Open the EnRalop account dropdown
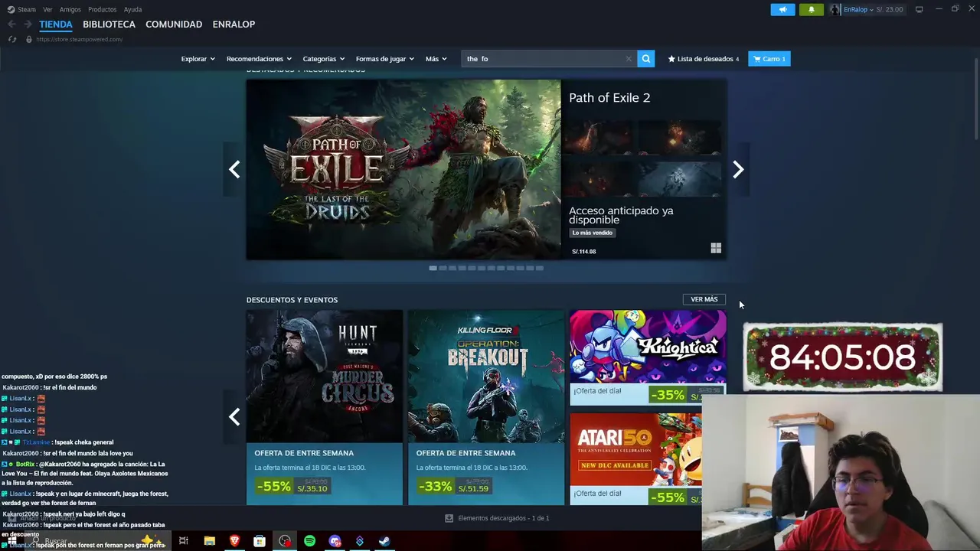 858,10
